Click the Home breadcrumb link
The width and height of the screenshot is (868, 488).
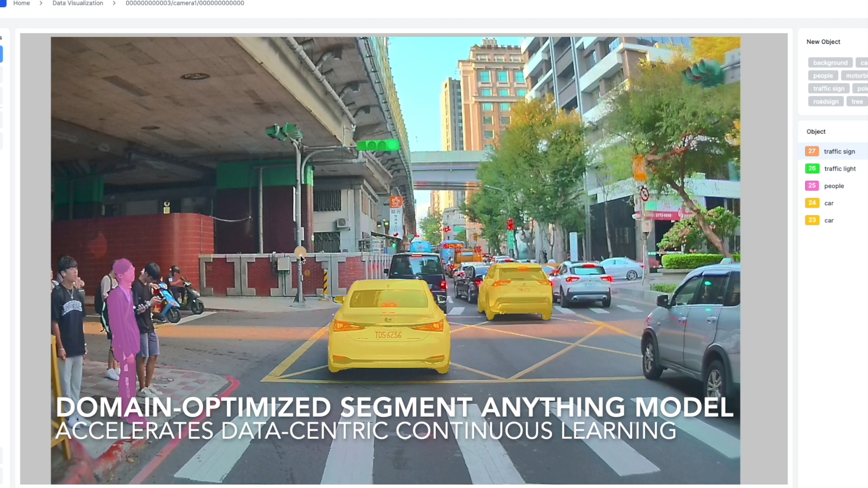21,3
